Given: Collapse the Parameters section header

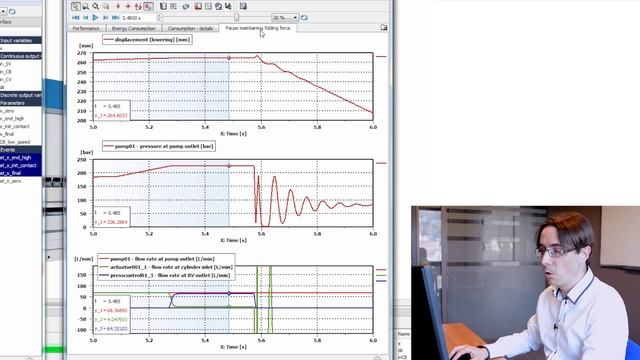Looking at the screenshot, I should [x=20, y=103].
